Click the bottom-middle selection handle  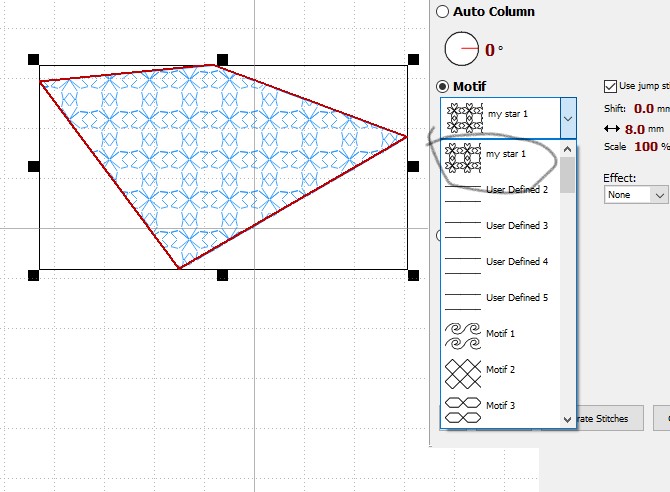[222, 275]
